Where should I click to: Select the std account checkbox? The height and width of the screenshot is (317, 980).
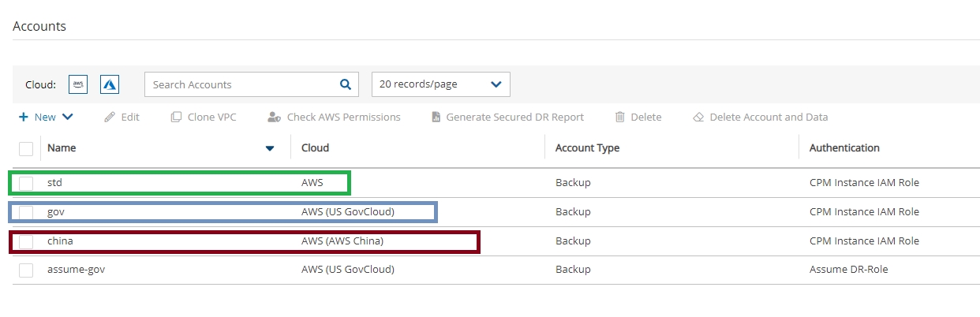click(x=26, y=183)
